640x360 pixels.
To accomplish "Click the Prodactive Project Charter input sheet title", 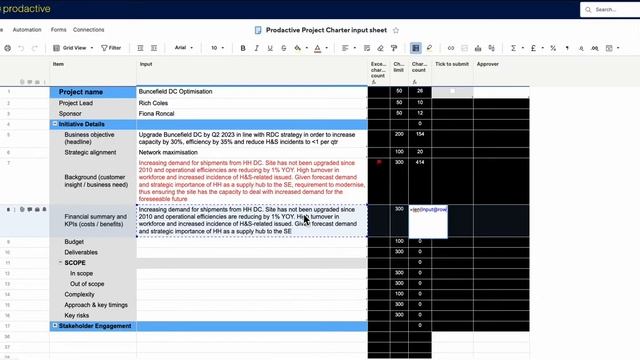I will 326,30.
